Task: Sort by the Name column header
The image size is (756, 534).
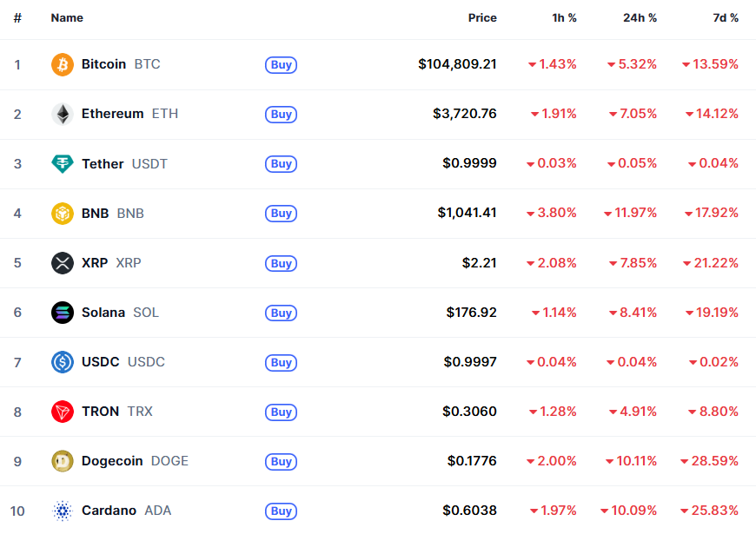Action: (67, 17)
